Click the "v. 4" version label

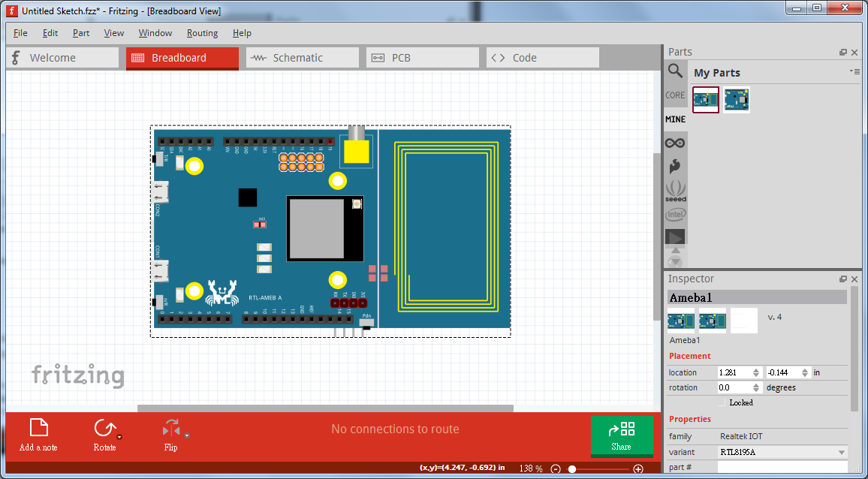(x=774, y=318)
